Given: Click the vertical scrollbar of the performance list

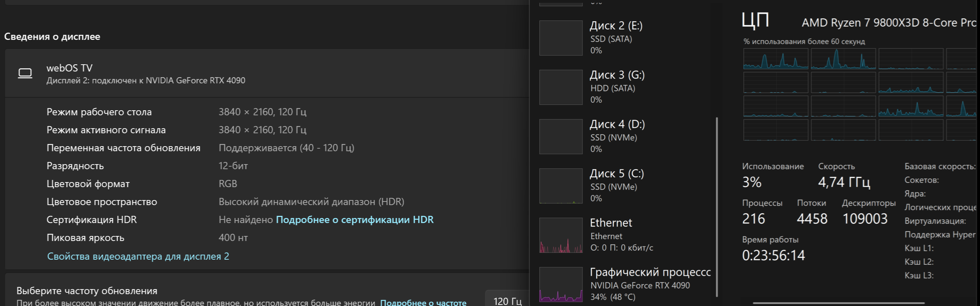Looking at the screenshot, I should 717,207.
